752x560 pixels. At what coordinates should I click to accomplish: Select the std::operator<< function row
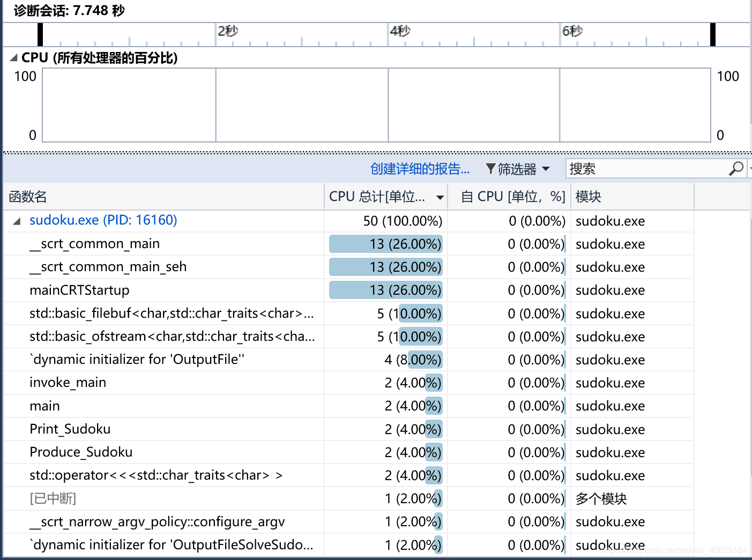point(348,475)
